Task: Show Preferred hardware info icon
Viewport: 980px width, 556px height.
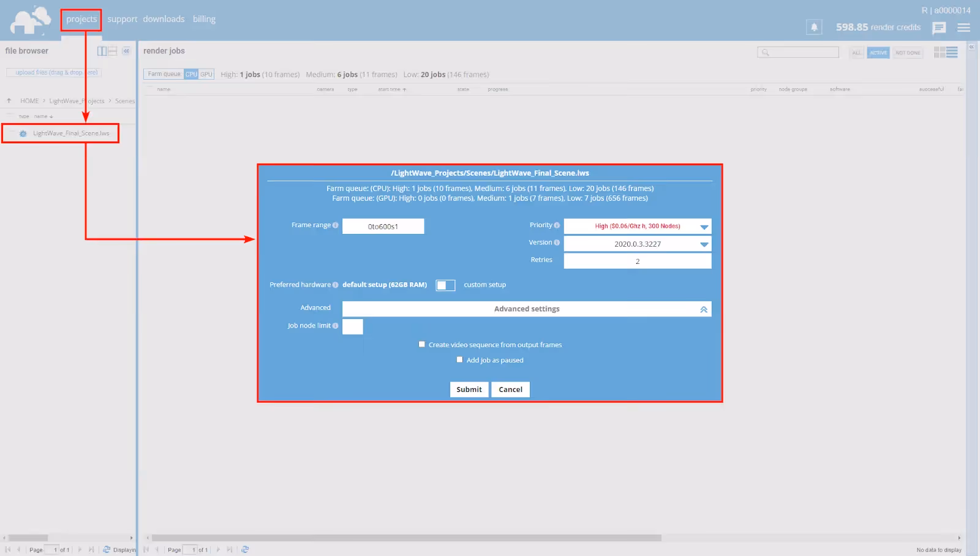Action: click(x=335, y=285)
